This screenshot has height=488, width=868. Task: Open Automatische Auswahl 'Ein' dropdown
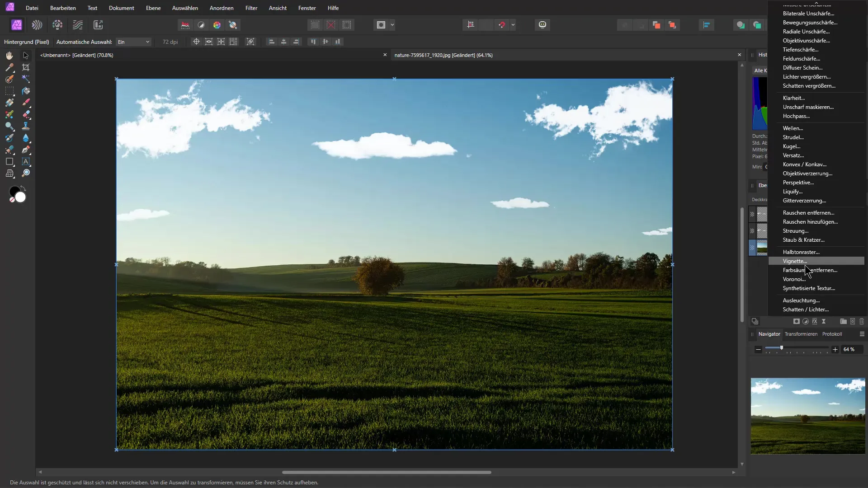pos(133,42)
